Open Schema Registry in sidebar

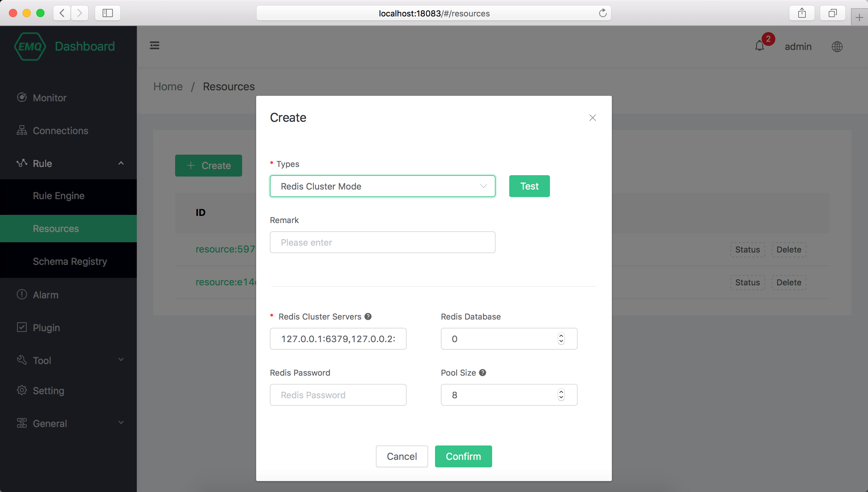pos(70,261)
